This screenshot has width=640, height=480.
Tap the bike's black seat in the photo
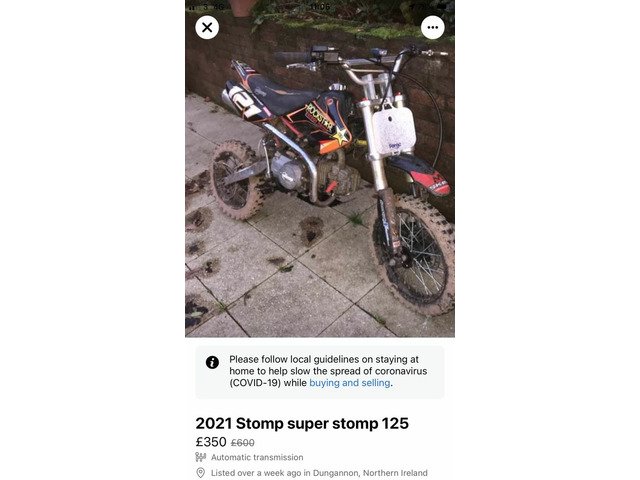[x=280, y=94]
